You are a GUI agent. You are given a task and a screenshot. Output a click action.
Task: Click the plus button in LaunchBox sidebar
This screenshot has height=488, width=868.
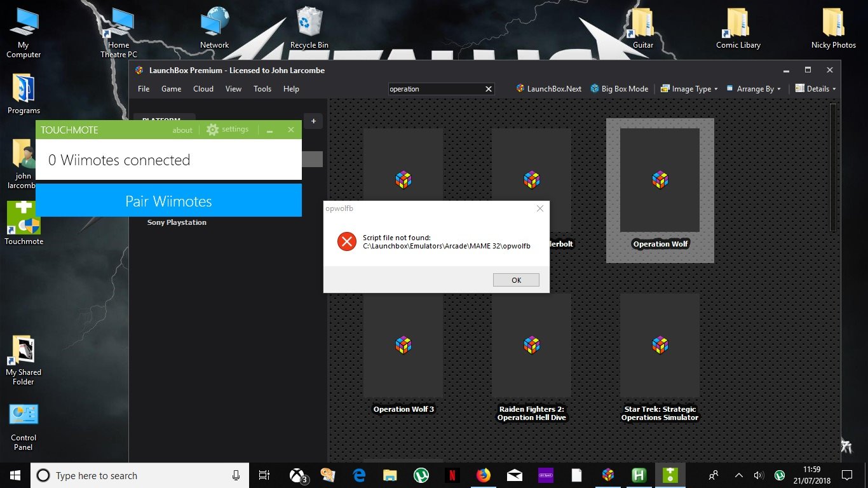[313, 121]
